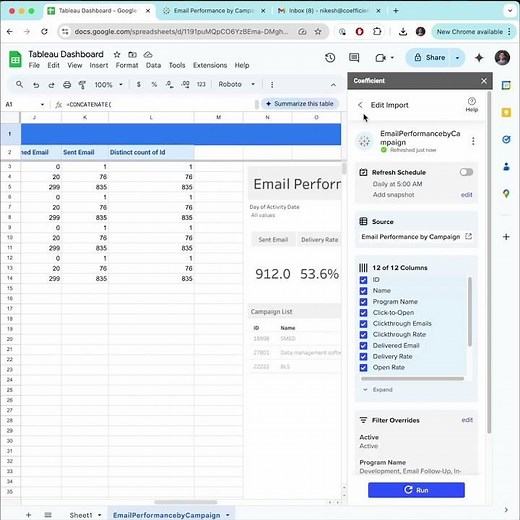The image size is (520, 520).
Task: Click the cloud document status icon
Action: tap(148, 54)
